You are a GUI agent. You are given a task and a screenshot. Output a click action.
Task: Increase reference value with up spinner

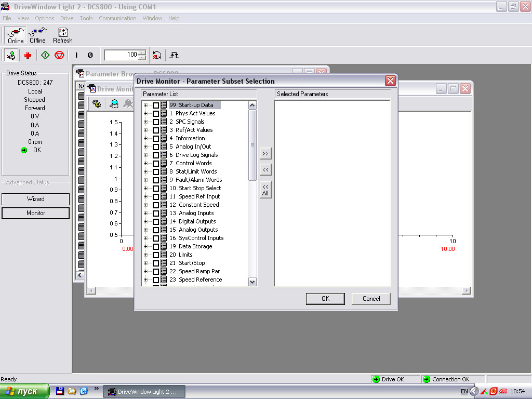(142, 52)
